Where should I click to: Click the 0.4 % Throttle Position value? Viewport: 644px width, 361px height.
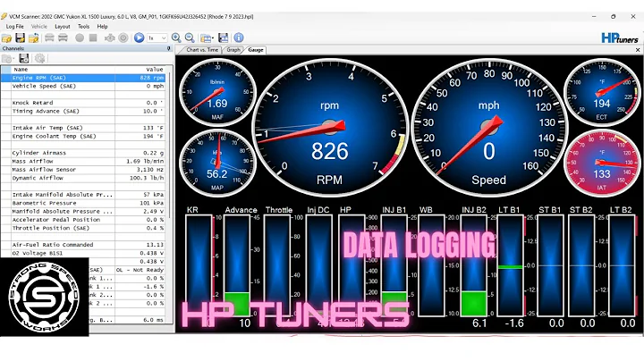[155, 228]
